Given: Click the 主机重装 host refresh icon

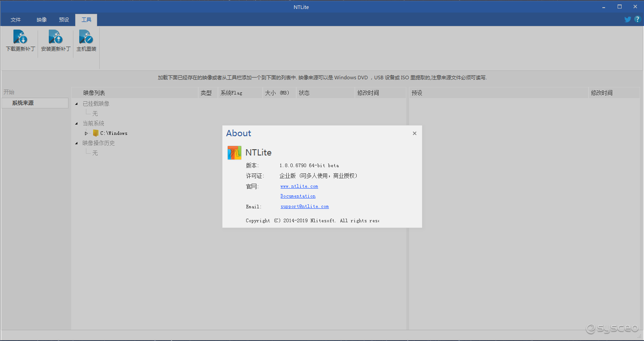Looking at the screenshot, I should point(86,37).
